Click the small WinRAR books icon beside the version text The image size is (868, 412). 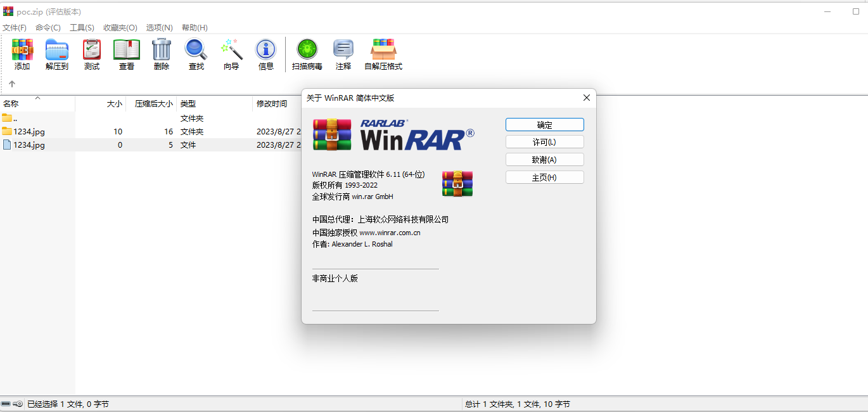point(457,183)
